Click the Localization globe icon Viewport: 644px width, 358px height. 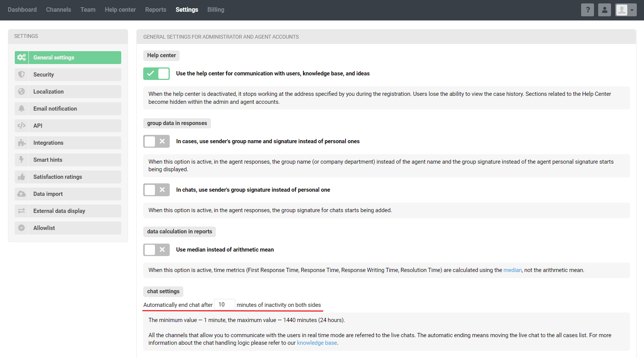(x=22, y=92)
